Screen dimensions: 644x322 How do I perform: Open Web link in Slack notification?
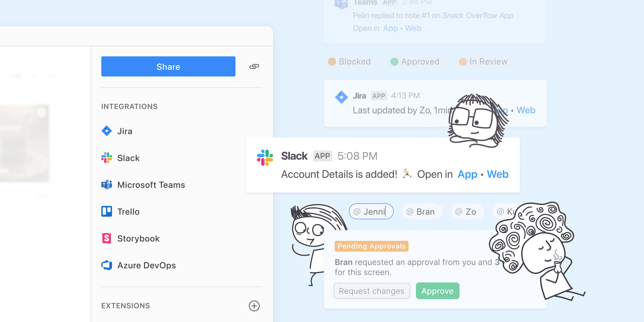pos(497,174)
